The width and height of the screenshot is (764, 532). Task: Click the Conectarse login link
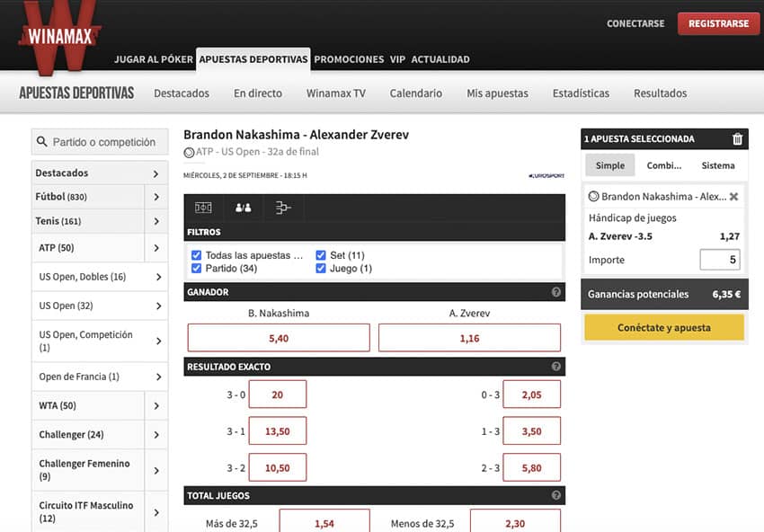pos(635,23)
